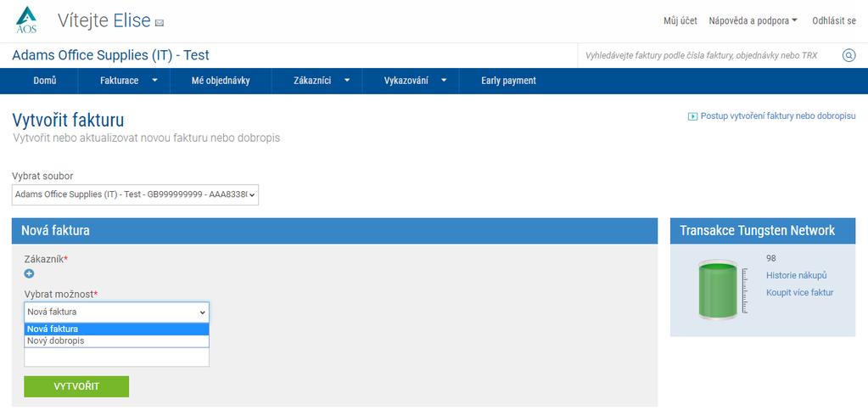
Task: Click the invoice count 98
Action: pos(771,258)
